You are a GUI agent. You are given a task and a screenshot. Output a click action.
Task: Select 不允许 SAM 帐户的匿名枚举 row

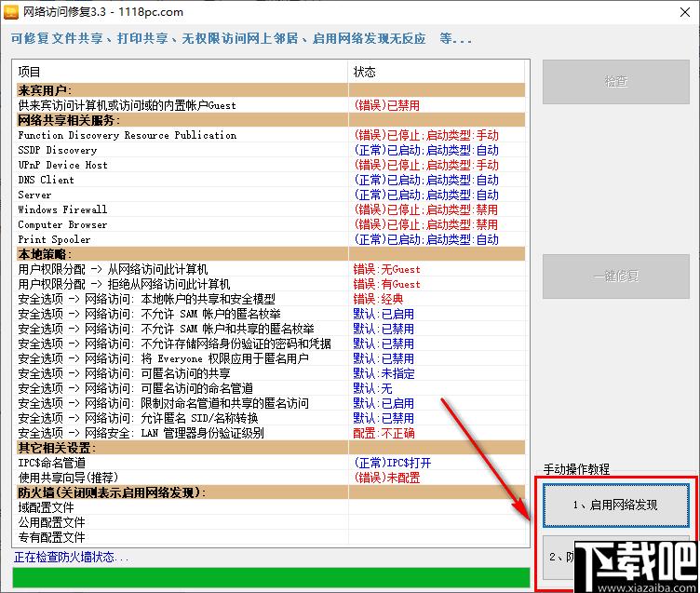(271, 314)
